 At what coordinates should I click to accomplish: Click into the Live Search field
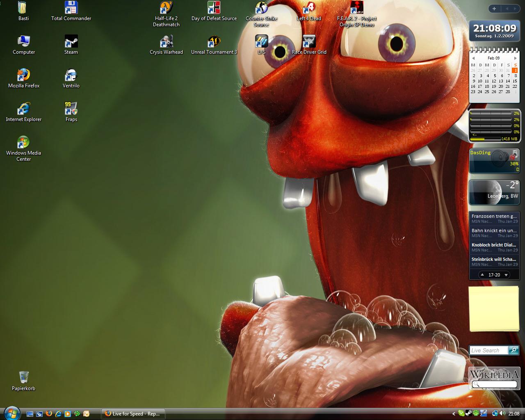coord(489,350)
